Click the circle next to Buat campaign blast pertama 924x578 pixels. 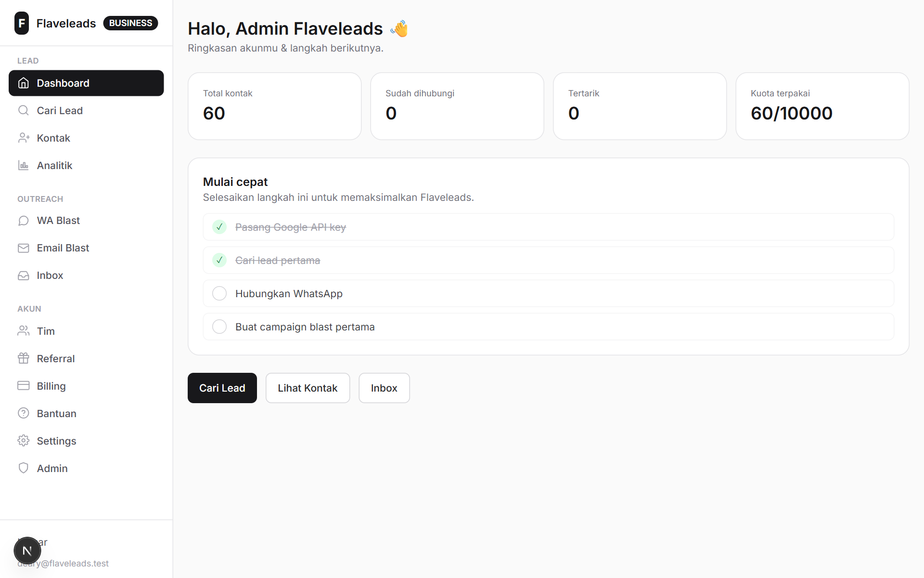219,327
